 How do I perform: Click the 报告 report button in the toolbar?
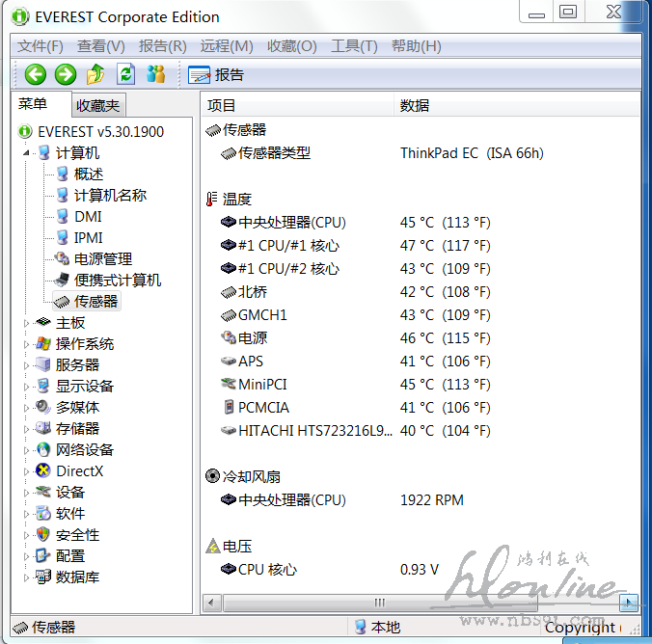(216, 75)
